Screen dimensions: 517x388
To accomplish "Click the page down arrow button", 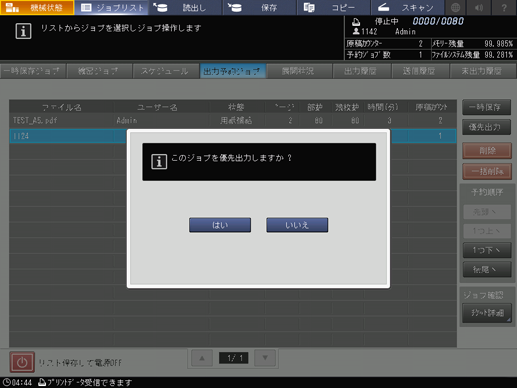I will (x=265, y=358).
